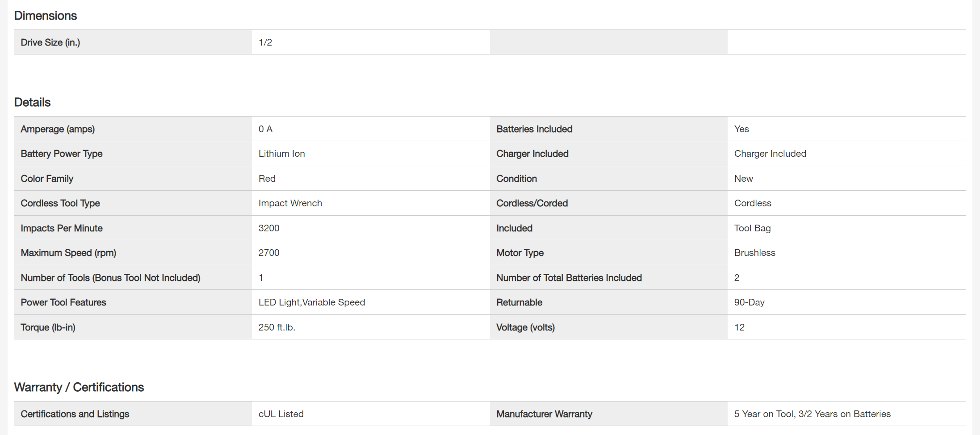Click the Manufacturer Warranty label
The width and height of the screenshot is (980, 435).
[544, 414]
